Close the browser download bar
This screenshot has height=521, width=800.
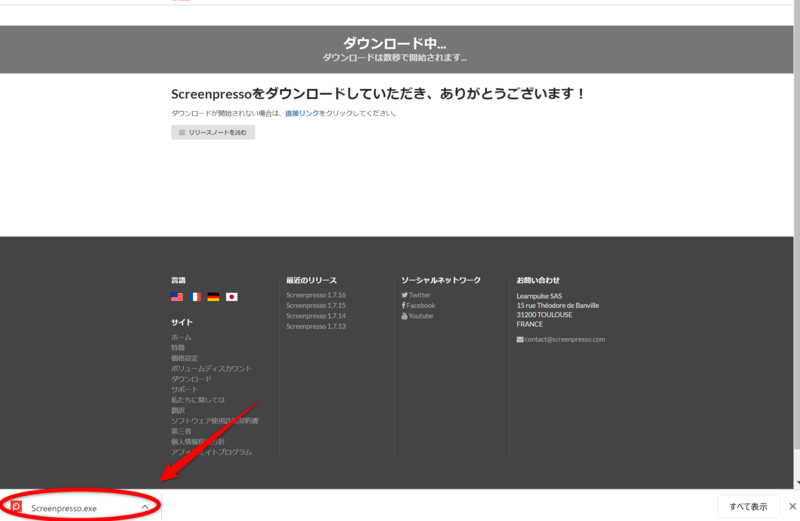(792, 507)
